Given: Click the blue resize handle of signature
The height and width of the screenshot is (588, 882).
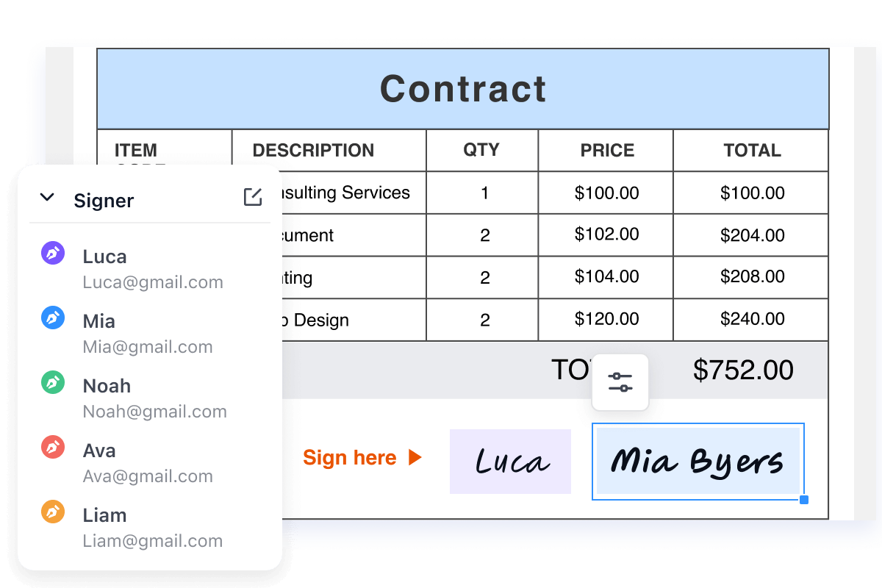Looking at the screenshot, I should coord(803,500).
